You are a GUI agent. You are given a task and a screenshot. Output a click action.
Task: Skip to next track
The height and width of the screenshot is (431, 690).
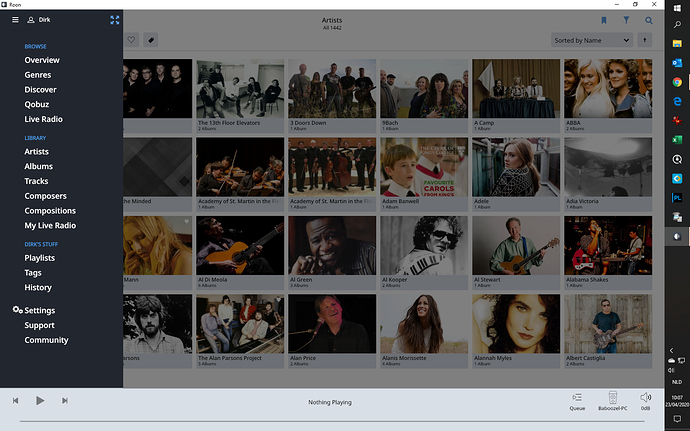click(x=65, y=401)
